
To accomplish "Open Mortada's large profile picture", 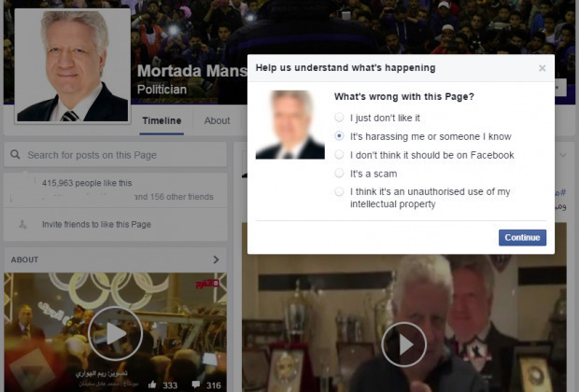I will coord(73,66).
